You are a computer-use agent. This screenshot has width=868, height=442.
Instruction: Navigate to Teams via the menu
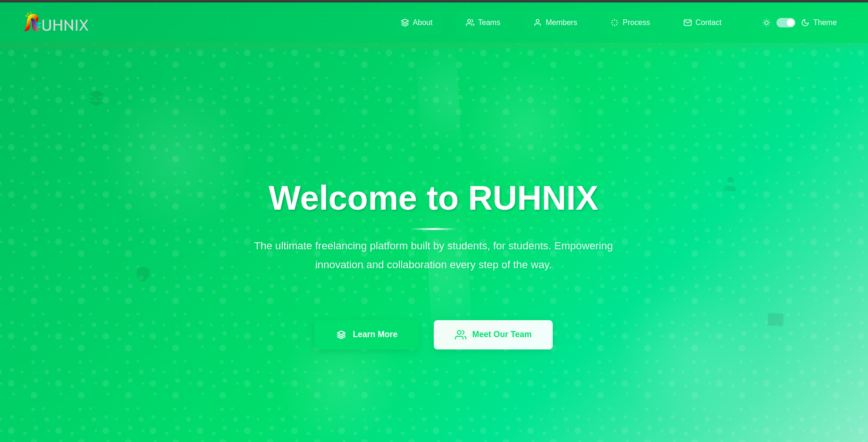(x=489, y=22)
